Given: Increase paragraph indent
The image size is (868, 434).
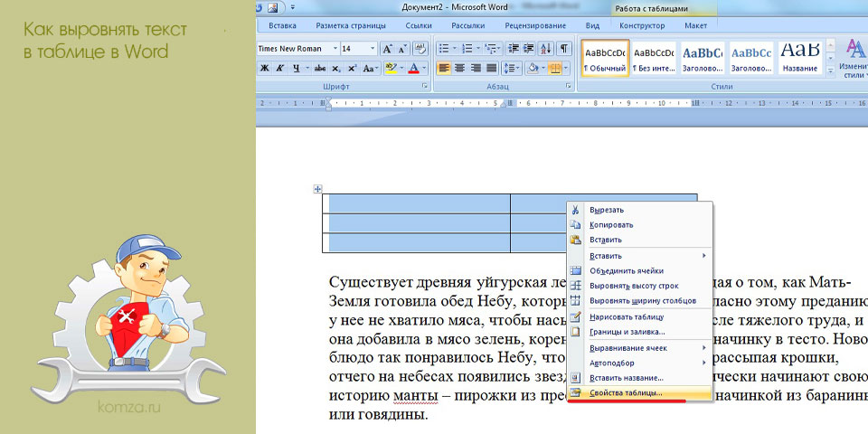Looking at the screenshot, I should 529,49.
